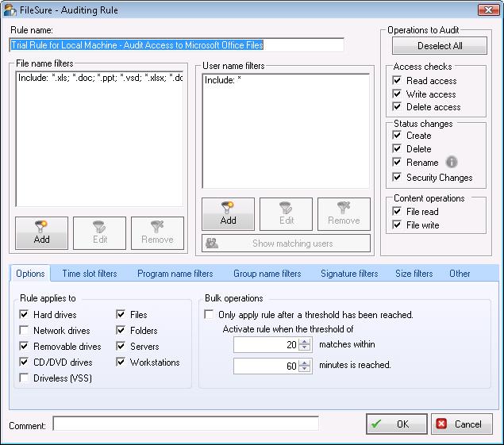Image resolution: width=504 pixels, height=445 pixels.
Task: Click the minutes field showing 60
Action: [267, 366]
